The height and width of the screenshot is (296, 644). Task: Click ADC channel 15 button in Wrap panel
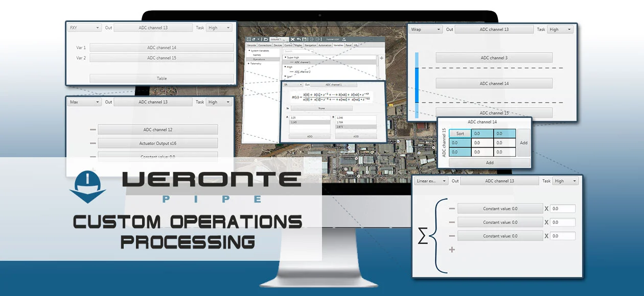coord(494,113)
